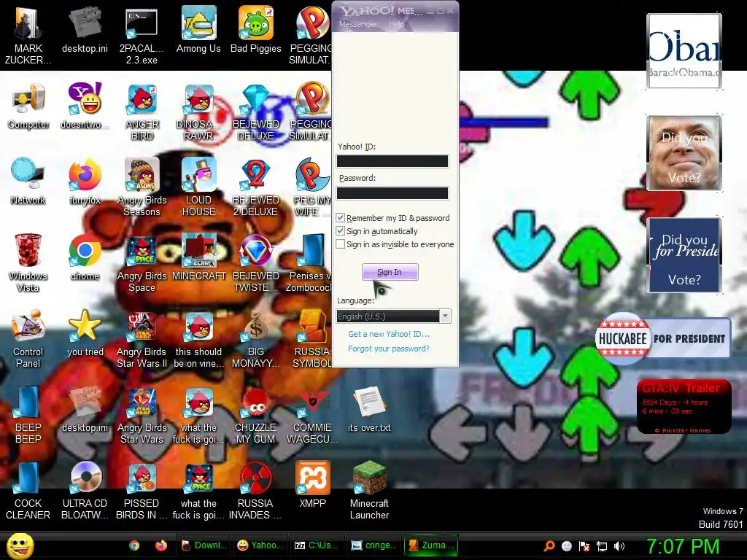Click the blue 'Did you Vote?' gadget

coord(684,254)
